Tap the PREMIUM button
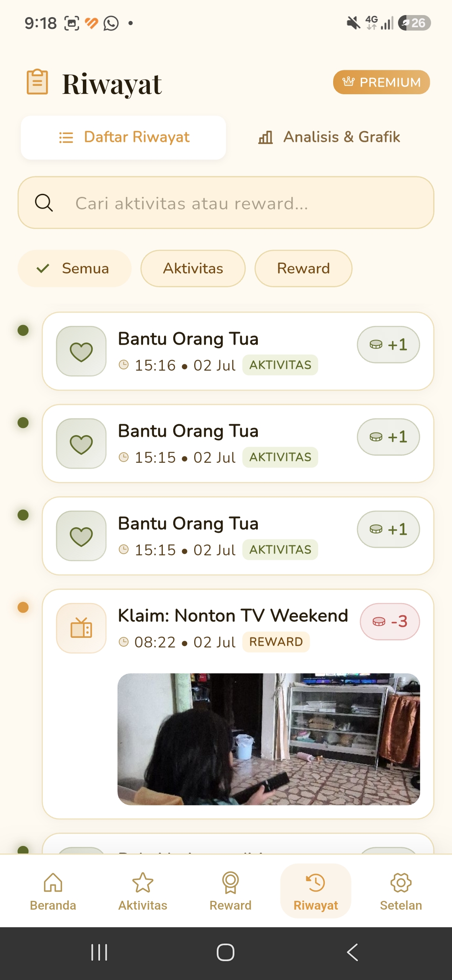This screenshot has height=980, width=452. coord(381,82)
